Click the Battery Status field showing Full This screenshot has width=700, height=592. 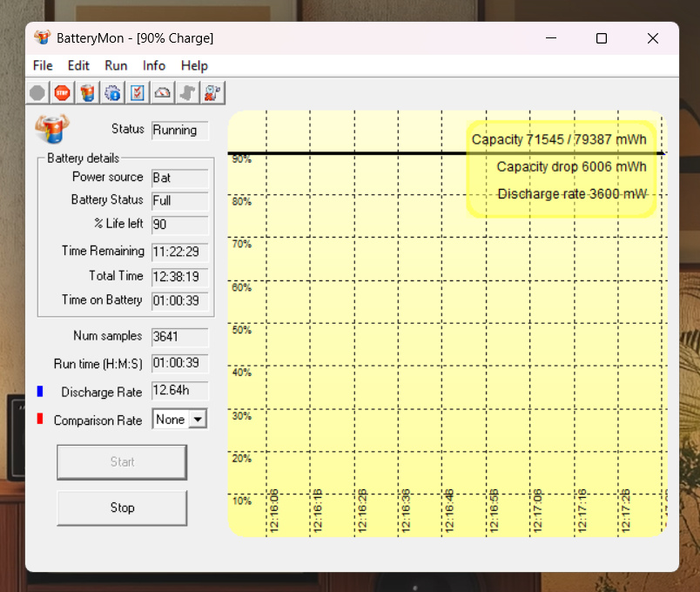(180, 200)
